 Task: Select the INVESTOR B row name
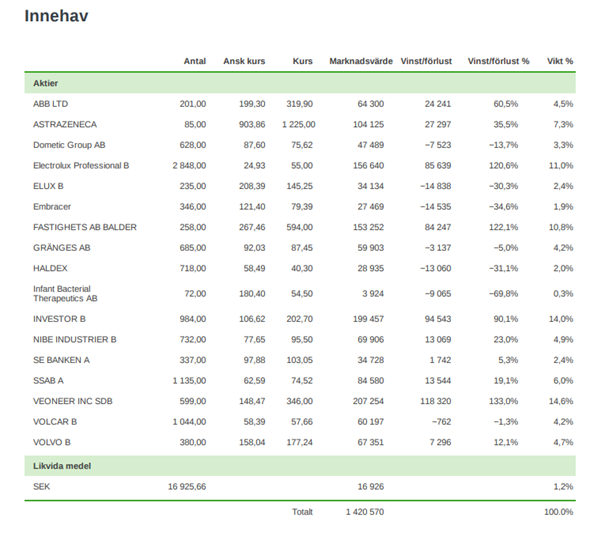pos(59,319)
